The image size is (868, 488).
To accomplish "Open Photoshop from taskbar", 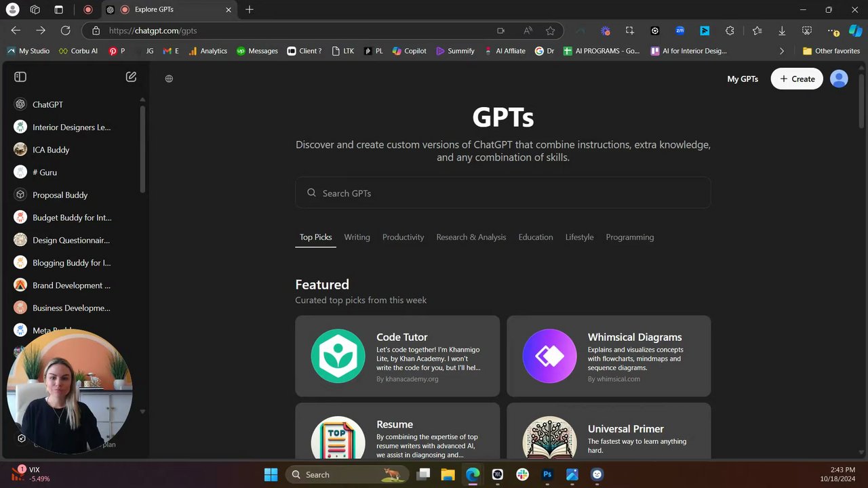I will (547, 474).
